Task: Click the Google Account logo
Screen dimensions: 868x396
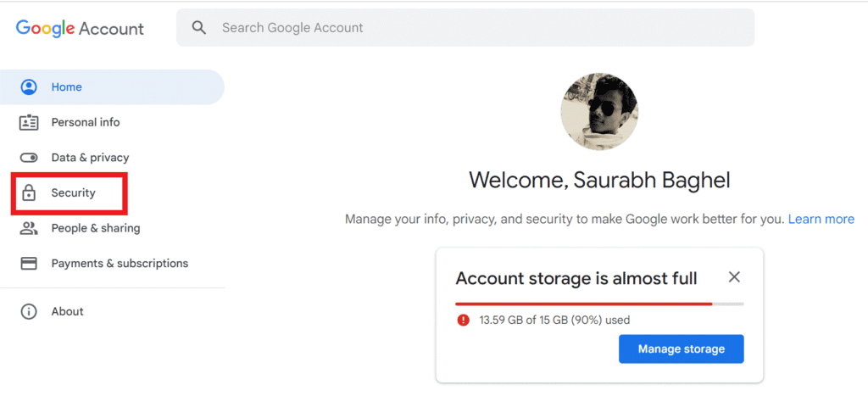Action: tap(80, 28)
